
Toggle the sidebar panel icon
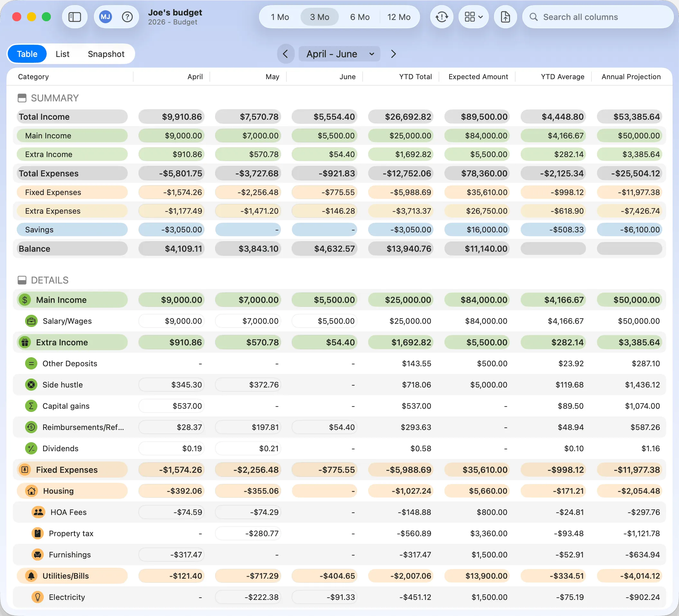click(74, 17)
